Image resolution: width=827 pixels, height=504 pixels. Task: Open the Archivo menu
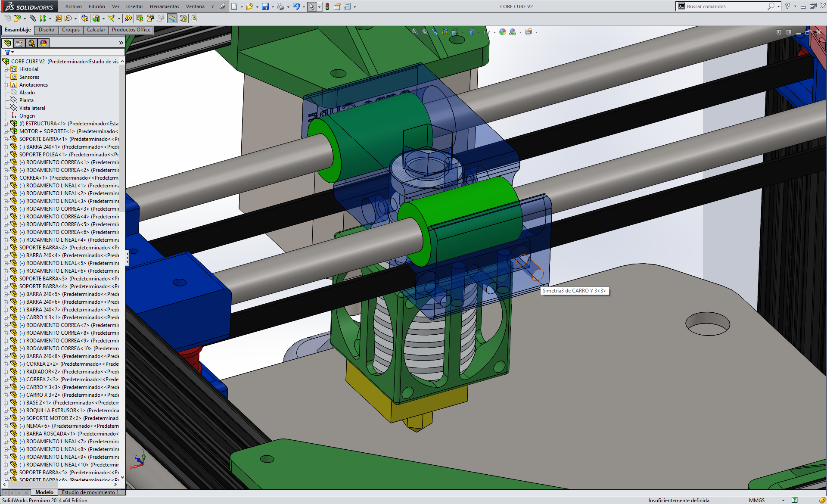point(74,6)
